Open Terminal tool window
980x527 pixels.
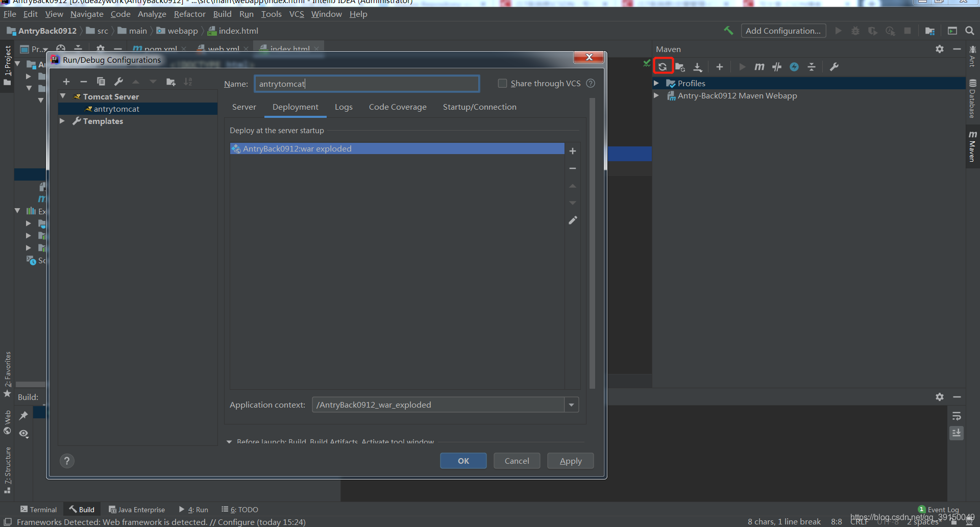39,510
